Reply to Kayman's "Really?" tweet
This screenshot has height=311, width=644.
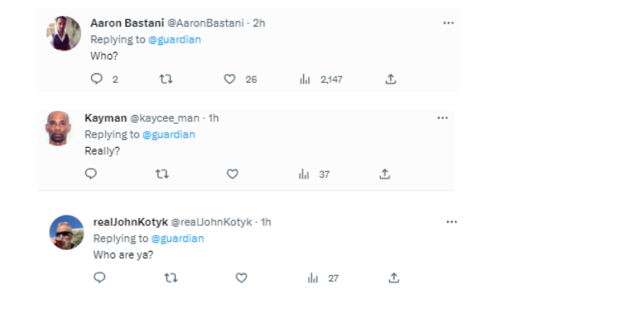pyautogui.click(x=91, y=174)
